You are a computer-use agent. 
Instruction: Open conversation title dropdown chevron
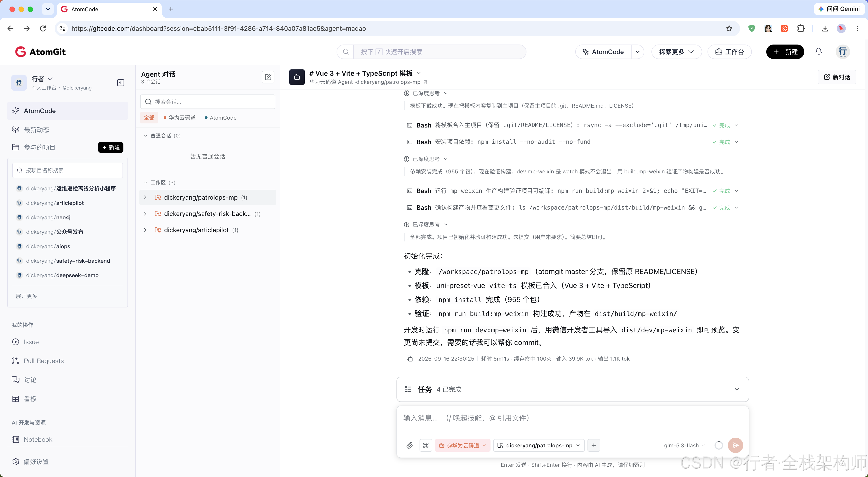(419, 73)
